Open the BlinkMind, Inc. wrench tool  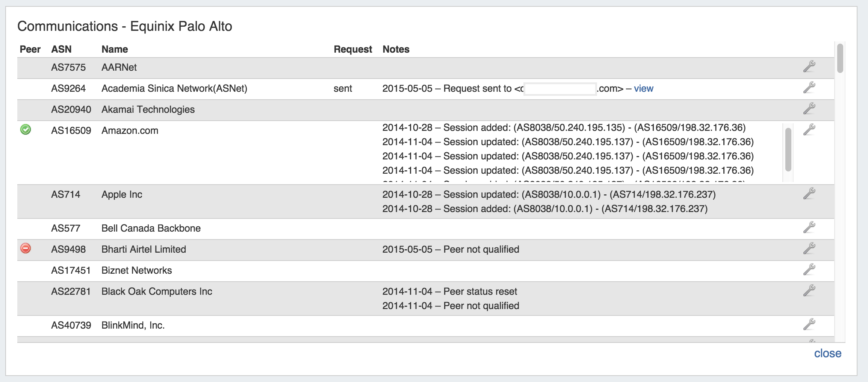[x=809, y=324]
